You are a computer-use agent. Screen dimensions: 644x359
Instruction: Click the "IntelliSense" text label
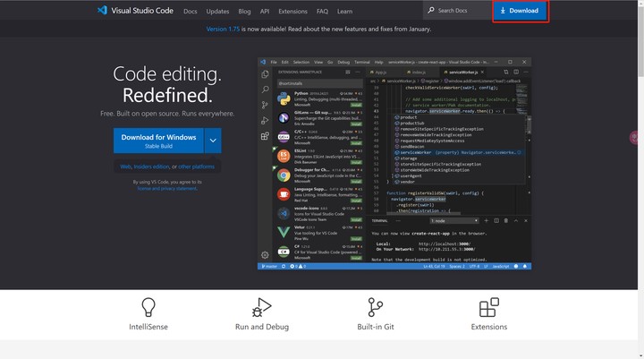(x=148, y=327)
